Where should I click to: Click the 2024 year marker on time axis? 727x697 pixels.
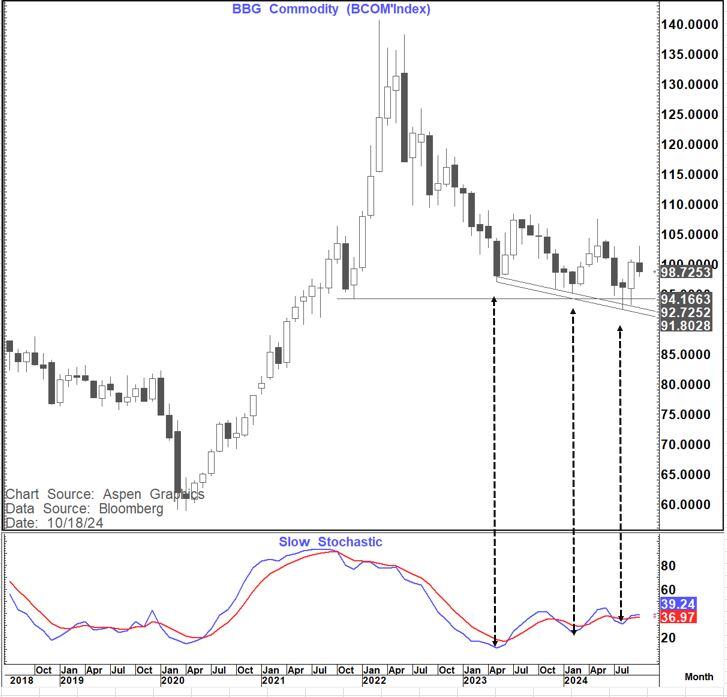(x=575, y=680)
